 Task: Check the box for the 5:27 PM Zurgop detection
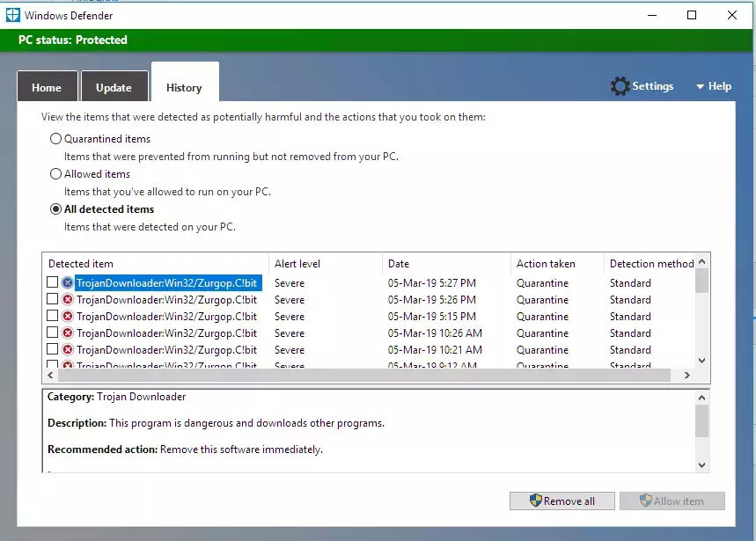tap(53, 282)
